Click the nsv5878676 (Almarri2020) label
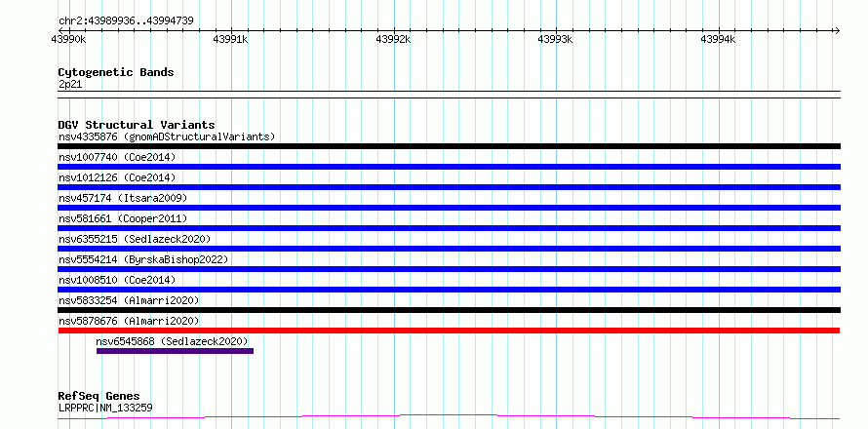 point(129,321)
